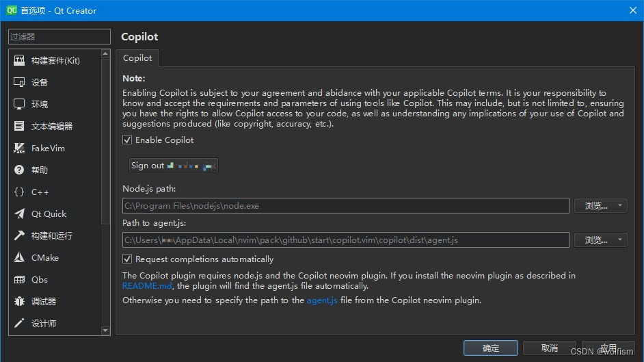Screen dimensions: 644x362
Task: Click the CMake label text
Action: (x=45, y=257)
